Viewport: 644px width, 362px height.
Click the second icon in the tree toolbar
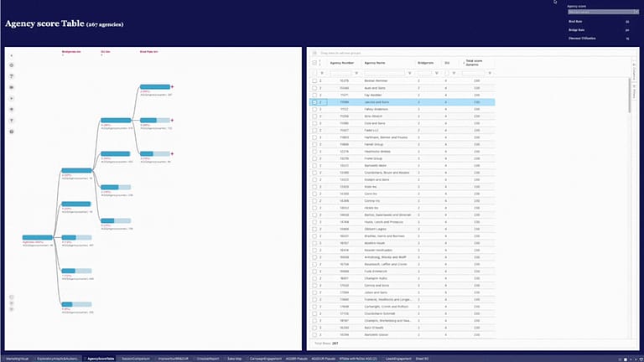[12, 65]
